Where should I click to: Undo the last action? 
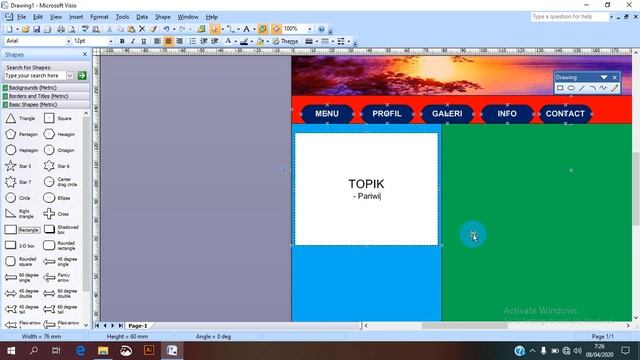[166, 29]
